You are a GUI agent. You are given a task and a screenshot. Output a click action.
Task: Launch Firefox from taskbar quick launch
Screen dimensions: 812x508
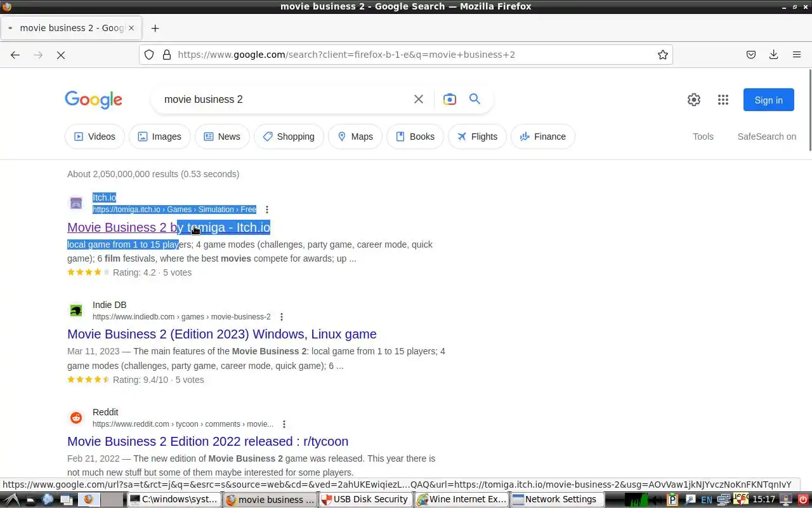(x=88, y=500)
